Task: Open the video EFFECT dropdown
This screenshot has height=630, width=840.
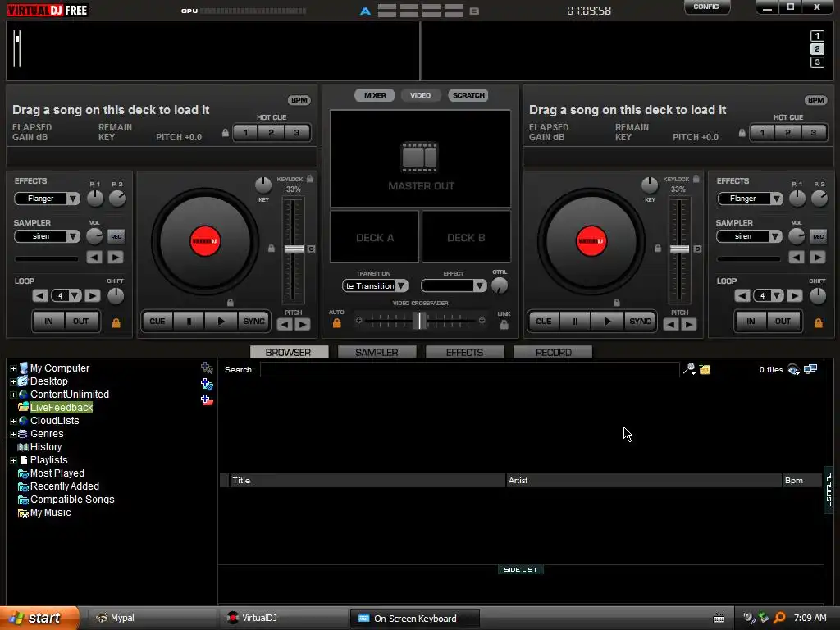Action: point(479,286)
